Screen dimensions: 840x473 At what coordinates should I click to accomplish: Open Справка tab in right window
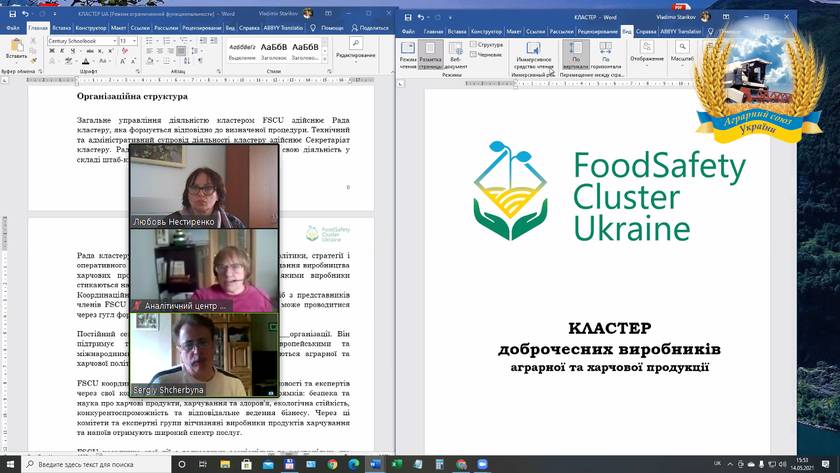click(646, 32)
